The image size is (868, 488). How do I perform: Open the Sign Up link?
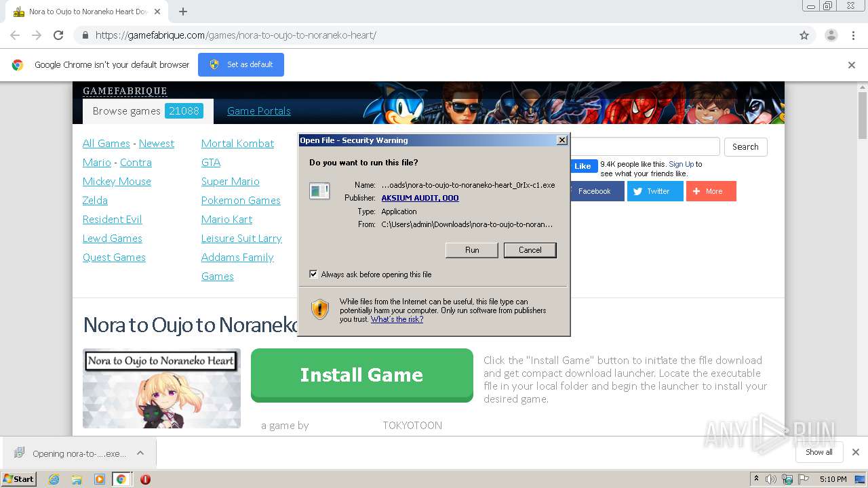[681, 164]
